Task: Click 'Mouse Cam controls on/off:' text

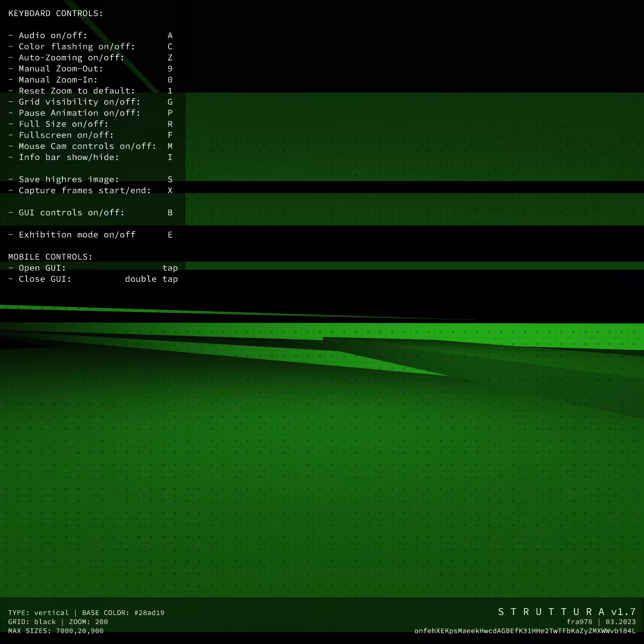Action: 87,146
